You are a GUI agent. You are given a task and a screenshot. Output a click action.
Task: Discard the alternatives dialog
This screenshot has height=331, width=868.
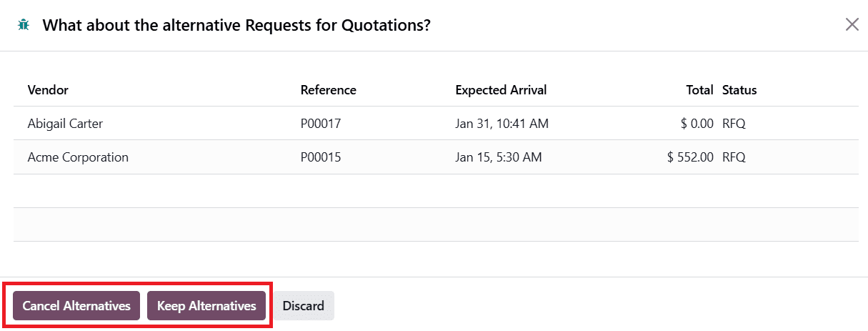(x=304, y=306)
